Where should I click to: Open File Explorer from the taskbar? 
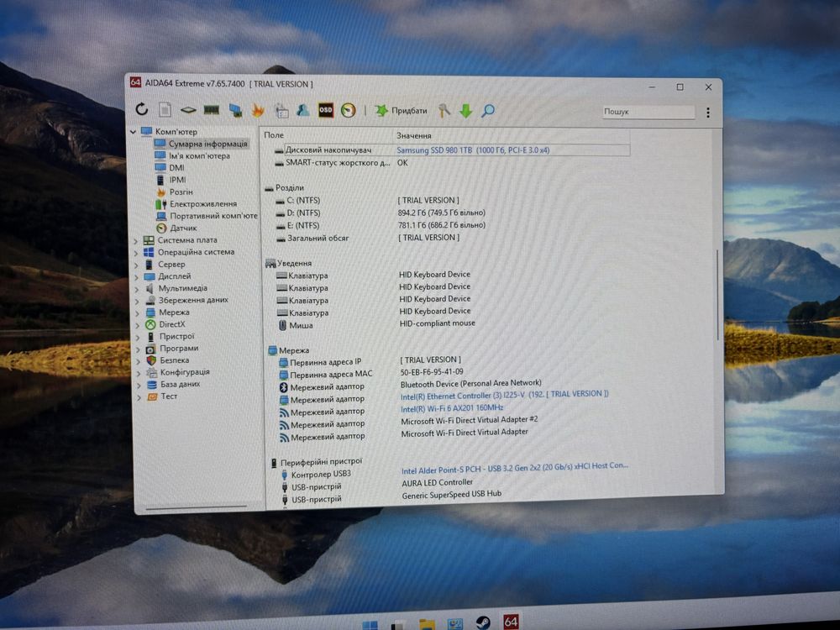(427, 624)
